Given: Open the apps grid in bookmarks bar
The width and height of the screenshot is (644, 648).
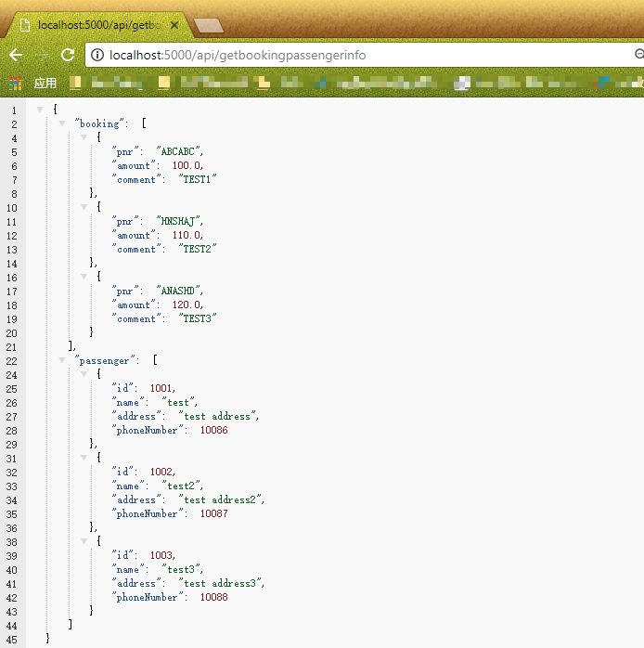Looking at the screenshot, I should click(16, 84).
